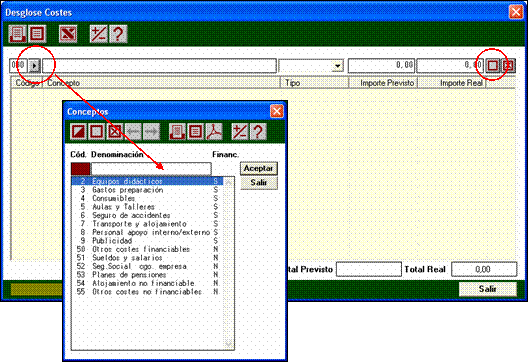Select row '3 Gastos preparación'

147,190
